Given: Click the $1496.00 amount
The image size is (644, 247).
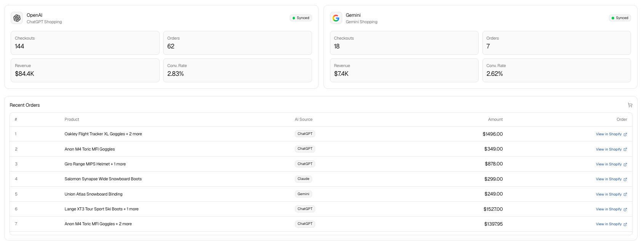Looking at the screenshot, I should tap(493, 134).
